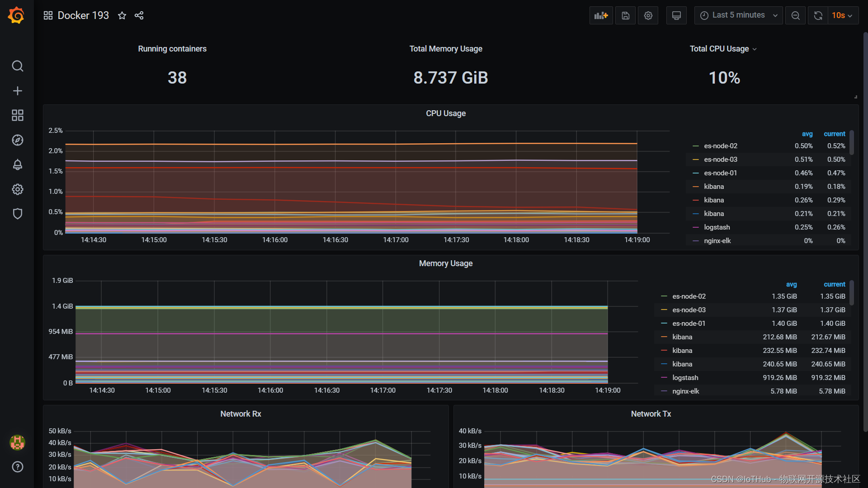Click the main page vertical scrollbar
This screenshot has width=868, height=488.
coord(865,231)
